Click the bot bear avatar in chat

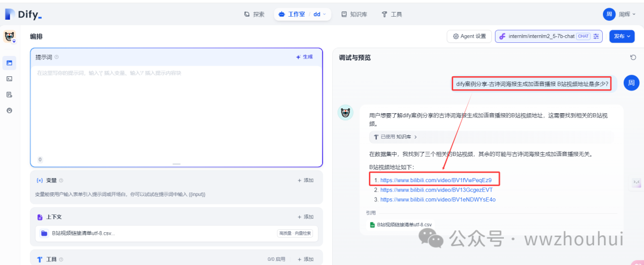(x=345, y=113)
